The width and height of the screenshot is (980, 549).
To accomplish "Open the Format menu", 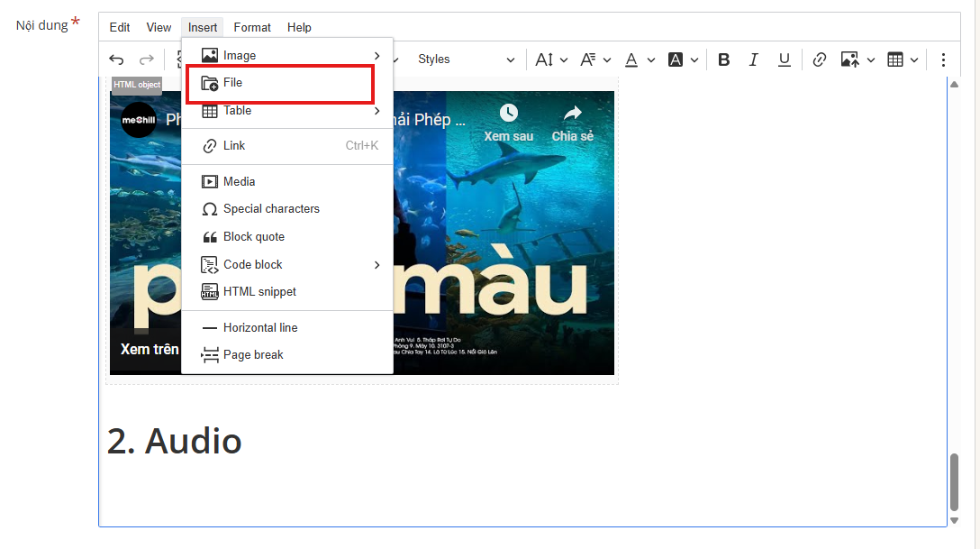I will coord(252,27).
